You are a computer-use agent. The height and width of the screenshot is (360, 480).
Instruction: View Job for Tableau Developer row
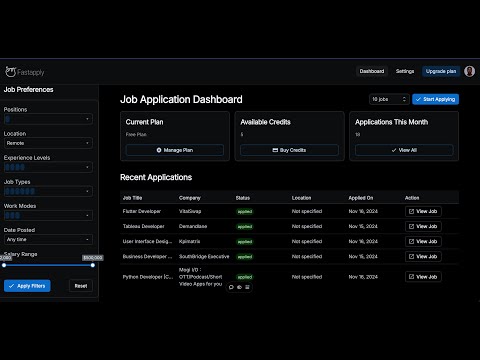[423, 226]
